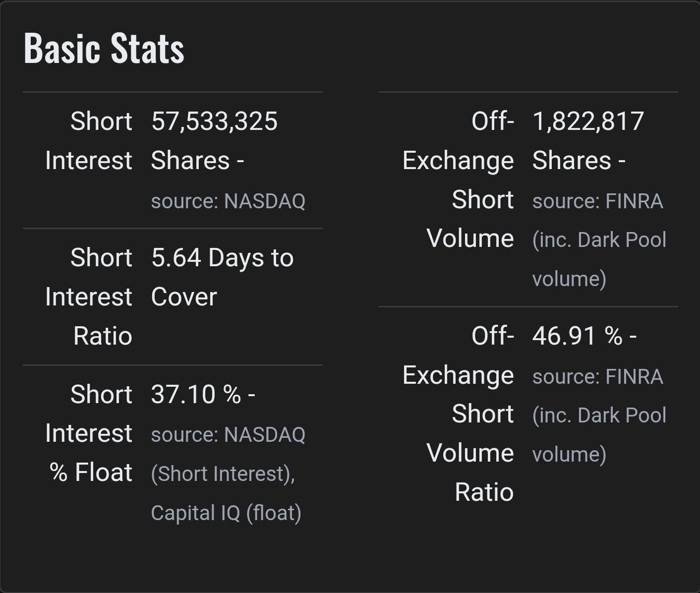The image size is (700, 593).
Task: Click (inc. Dark Pool volume) under 1,822,817 Shares
Action: [599, 259]
